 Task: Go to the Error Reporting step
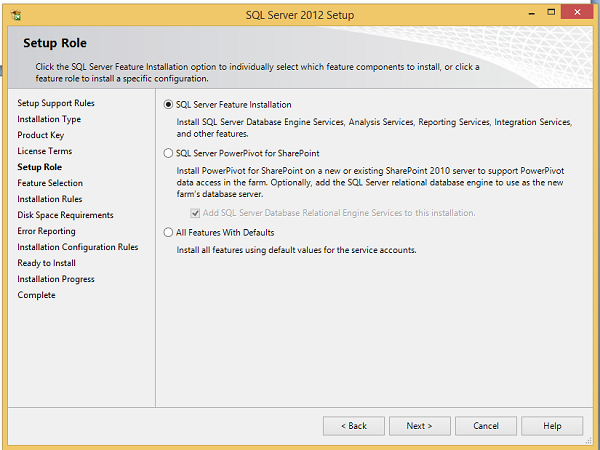pyautogui.click(x=46, y=231)
